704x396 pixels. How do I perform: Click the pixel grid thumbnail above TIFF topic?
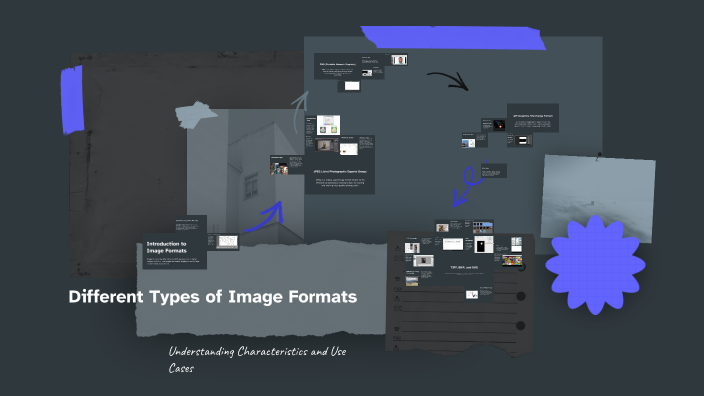click(x=483, y=227)
